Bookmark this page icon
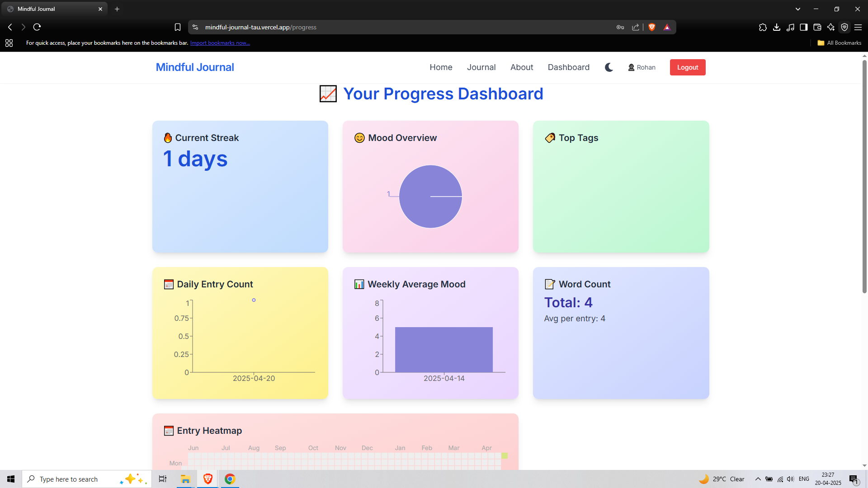Viewport: 868px width, 488px height. coord(178,27)
